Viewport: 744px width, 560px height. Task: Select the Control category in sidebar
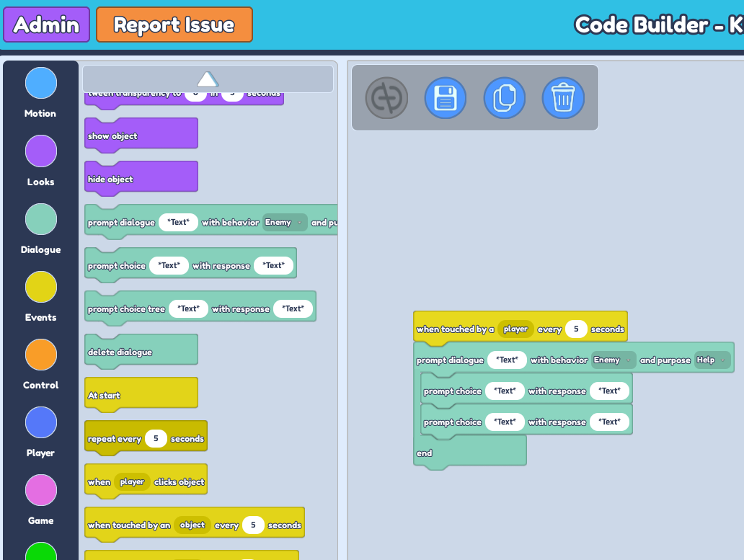(x=41, y=355)
